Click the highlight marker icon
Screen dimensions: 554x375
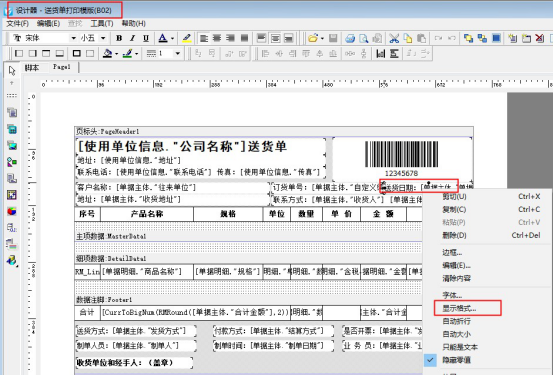[x=187, y=38]
